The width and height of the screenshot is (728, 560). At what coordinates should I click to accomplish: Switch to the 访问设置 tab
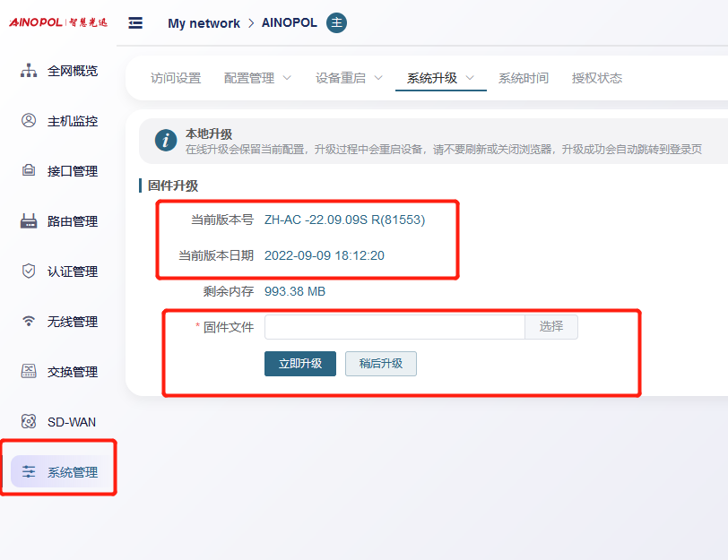click(x=176, y=78)
